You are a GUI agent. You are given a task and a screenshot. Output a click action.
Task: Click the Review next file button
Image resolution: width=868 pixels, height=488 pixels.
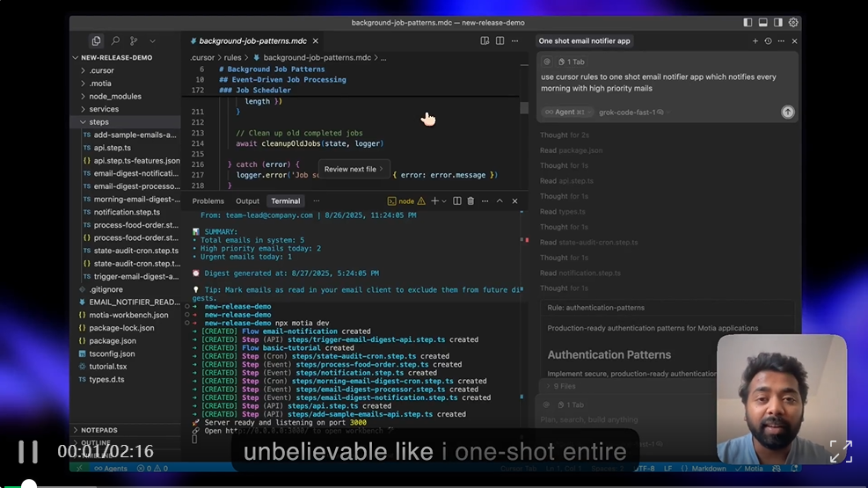(354, 170)
